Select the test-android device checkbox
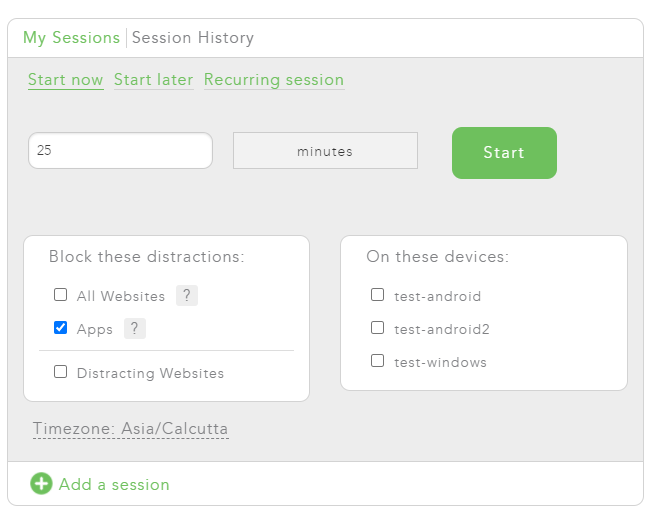663x515 pixels. pos(377,294)
